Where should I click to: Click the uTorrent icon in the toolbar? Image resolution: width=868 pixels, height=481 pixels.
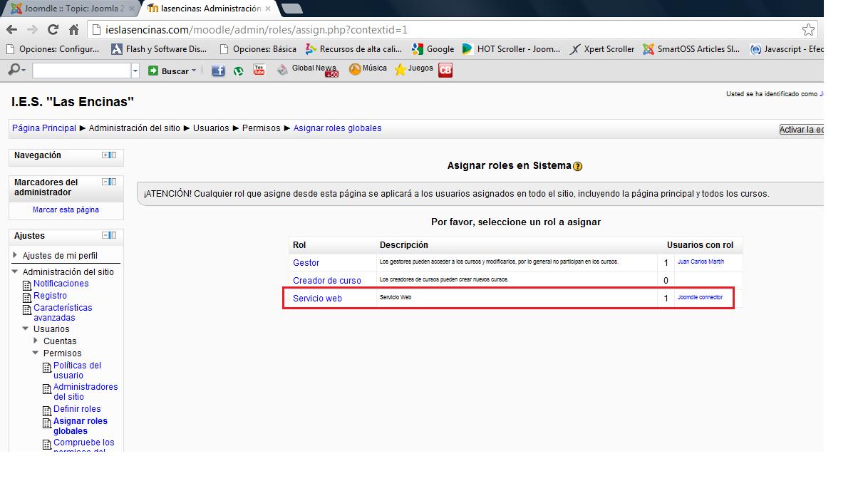[x=239, y=71]
